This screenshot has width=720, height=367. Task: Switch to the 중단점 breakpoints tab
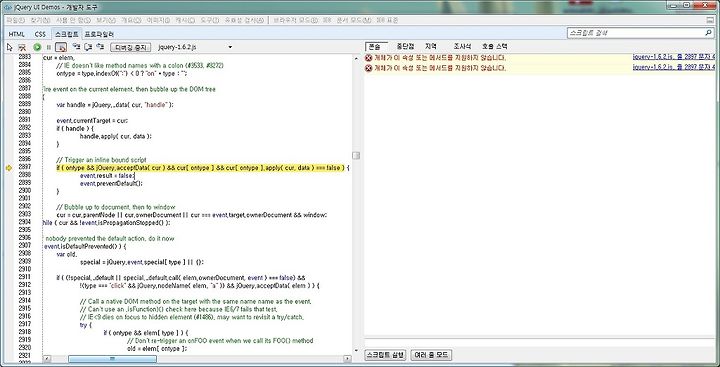[405, 46]
